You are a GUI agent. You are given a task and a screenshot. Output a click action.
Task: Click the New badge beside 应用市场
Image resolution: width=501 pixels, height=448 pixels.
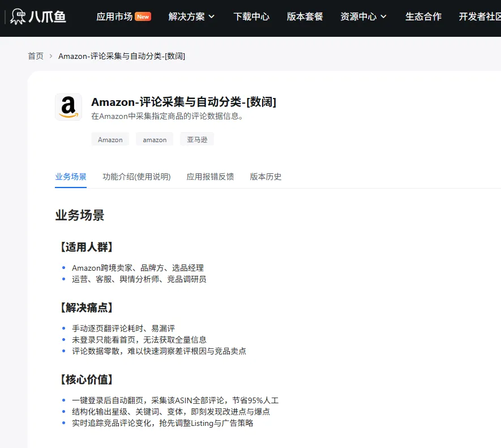tap(143, 16)
